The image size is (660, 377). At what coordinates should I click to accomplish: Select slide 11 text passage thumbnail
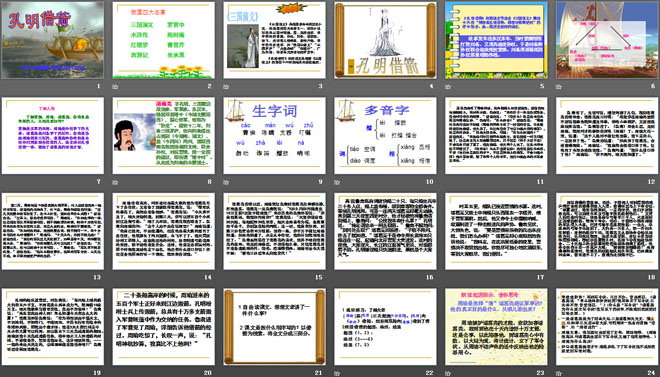coord(496,135)
